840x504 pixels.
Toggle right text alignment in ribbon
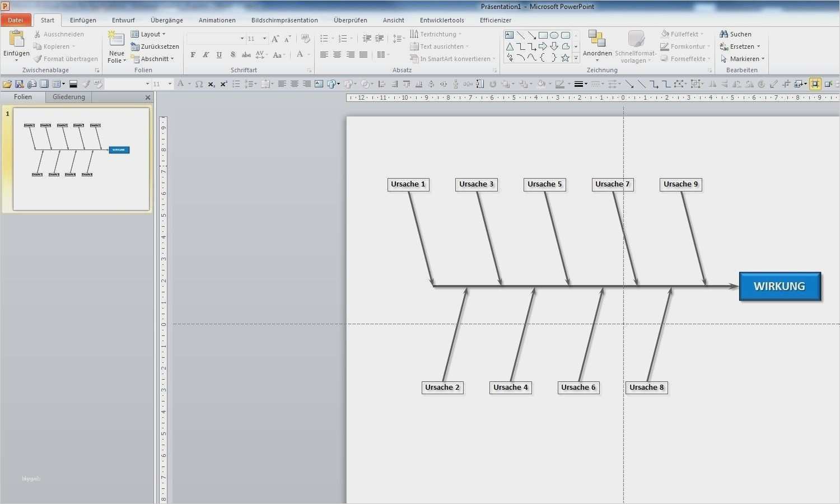tap(351, 55)
